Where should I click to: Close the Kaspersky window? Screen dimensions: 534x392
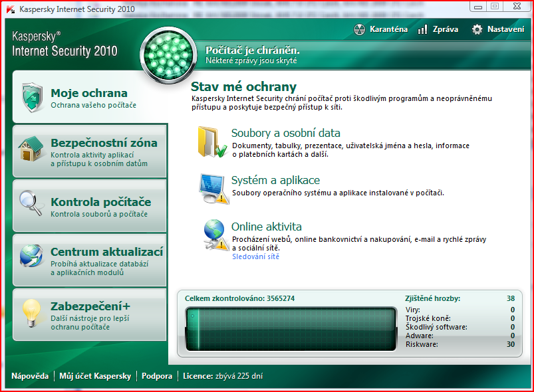coord(517,7)
